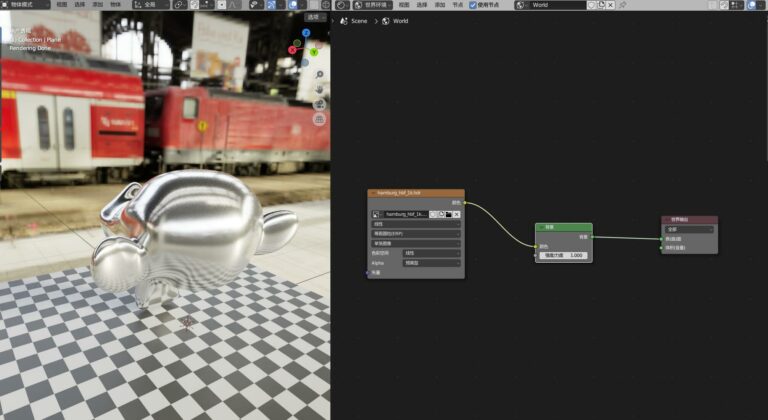Click the World globe icon in breadcrumb

point(386,21)
